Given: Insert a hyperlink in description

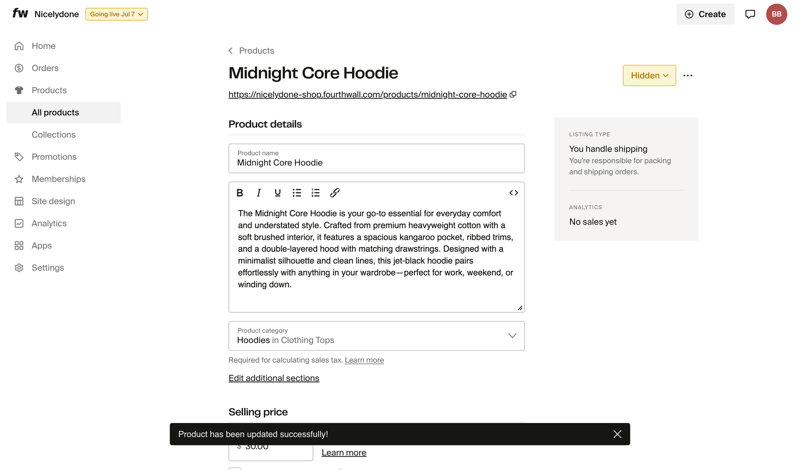Looking at the screenshot, I should 335,193.
